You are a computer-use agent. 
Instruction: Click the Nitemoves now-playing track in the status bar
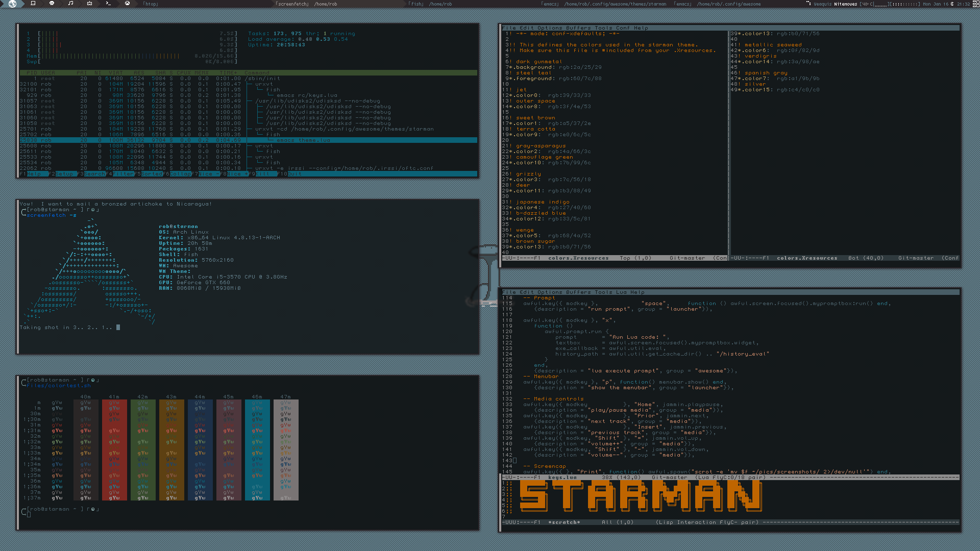click(845, 4)
